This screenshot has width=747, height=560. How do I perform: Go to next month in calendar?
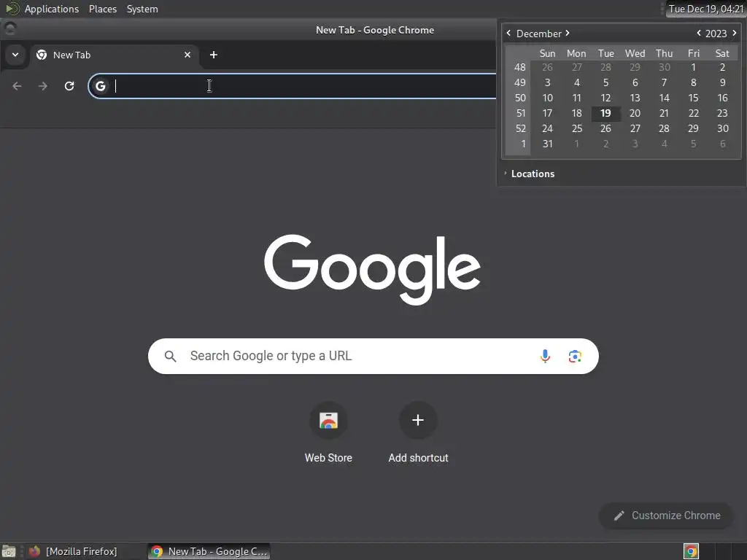click(568, 33)
